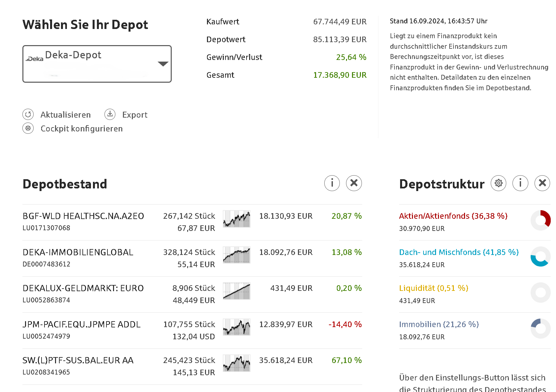Select the Dach- und Mischfonds category
This screenshot has width=556, height=392.
[x=458, y=252]
